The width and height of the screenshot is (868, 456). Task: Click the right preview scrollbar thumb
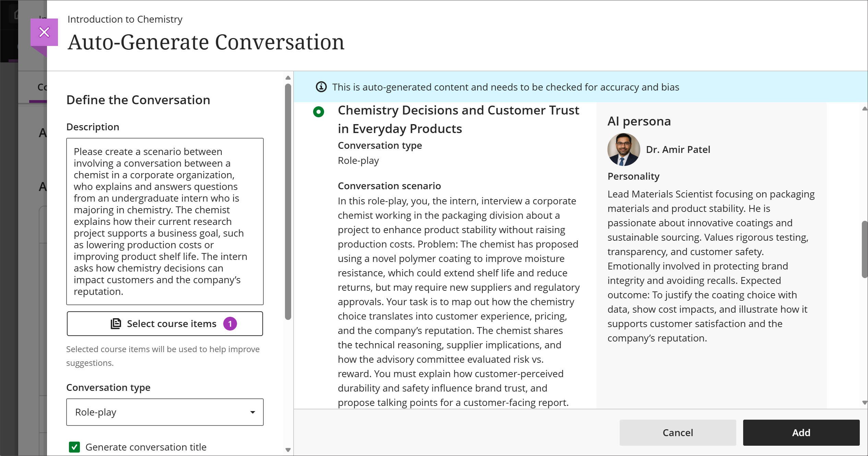tap(865, 250)
